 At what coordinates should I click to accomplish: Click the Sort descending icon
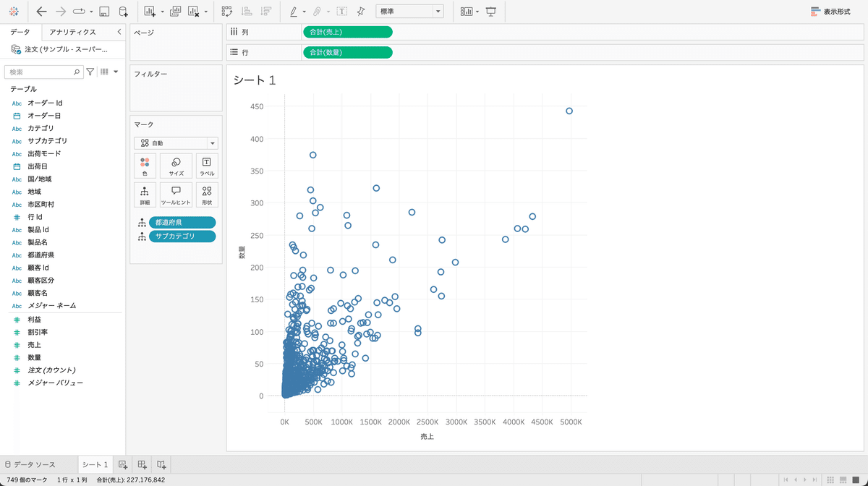(x=266, y=12)
